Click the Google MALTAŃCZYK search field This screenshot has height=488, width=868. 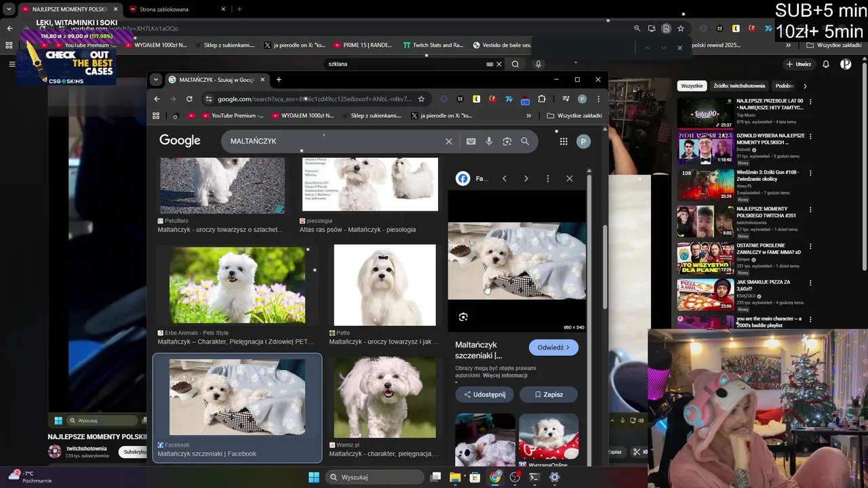coord(336,141)
